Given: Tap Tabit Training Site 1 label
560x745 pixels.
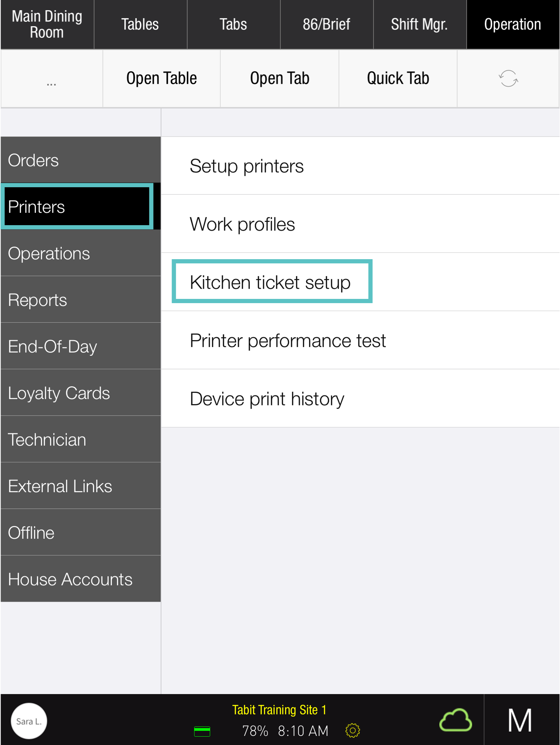Looking at the screenshot, I should [x=279, y=710].
